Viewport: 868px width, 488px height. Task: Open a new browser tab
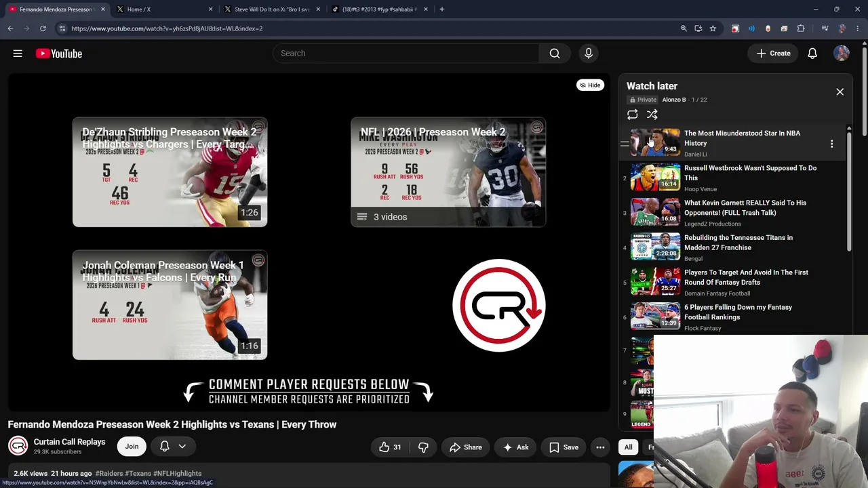pos(442,9)
